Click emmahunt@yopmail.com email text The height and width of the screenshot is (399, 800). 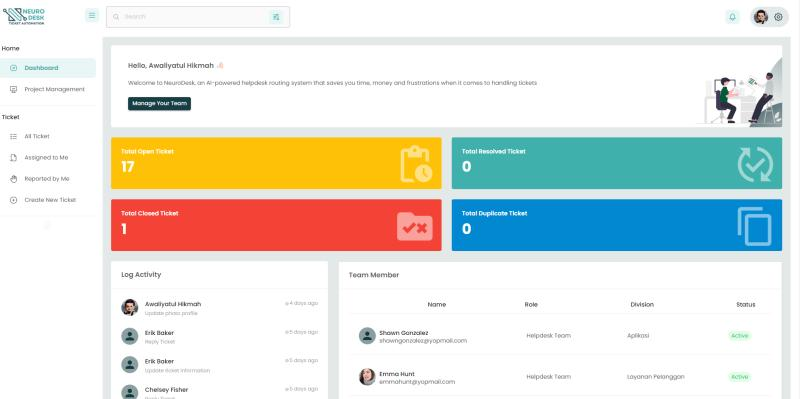click(417, 382)
